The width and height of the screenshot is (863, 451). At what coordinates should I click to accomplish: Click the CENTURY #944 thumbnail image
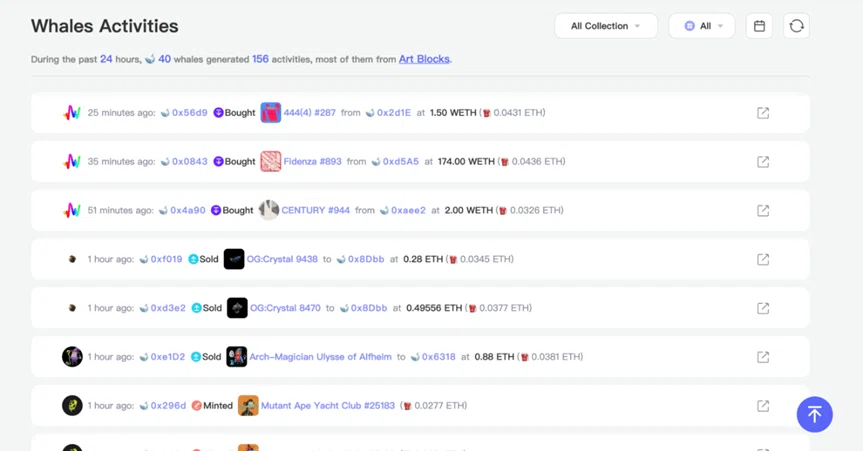tap(269, 210)
